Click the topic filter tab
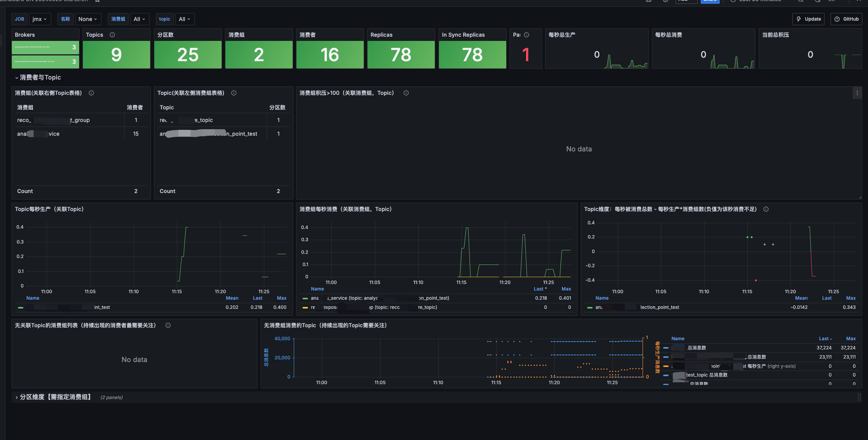Viewport: 868px width, 440px height. pos(164,18)
